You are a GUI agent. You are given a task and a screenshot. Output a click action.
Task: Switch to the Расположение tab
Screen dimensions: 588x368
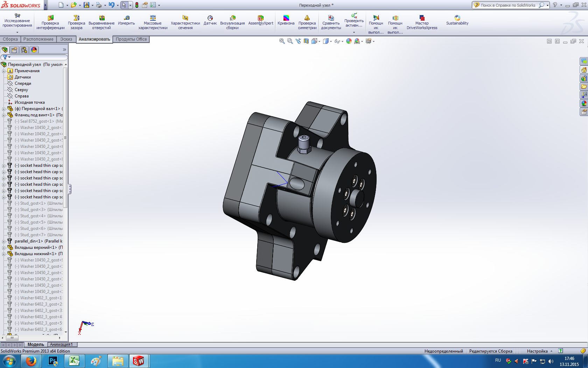point(38,39)
